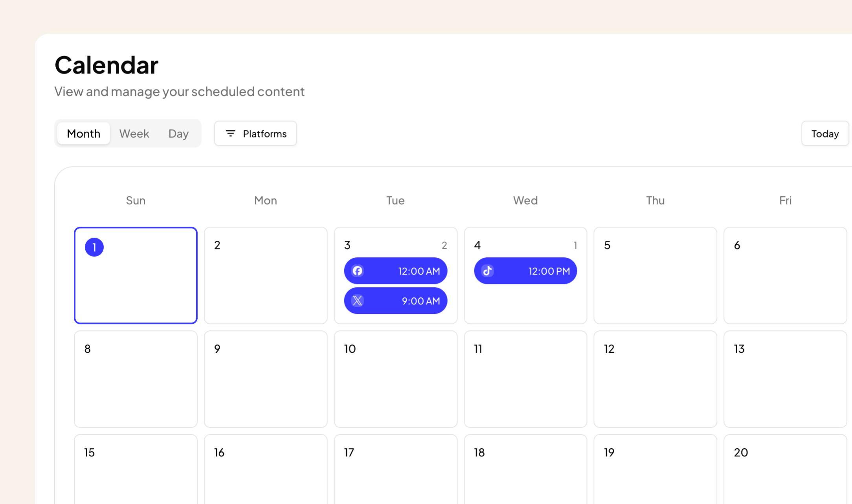Select the empty cell for day 5

tap(655, 275)
